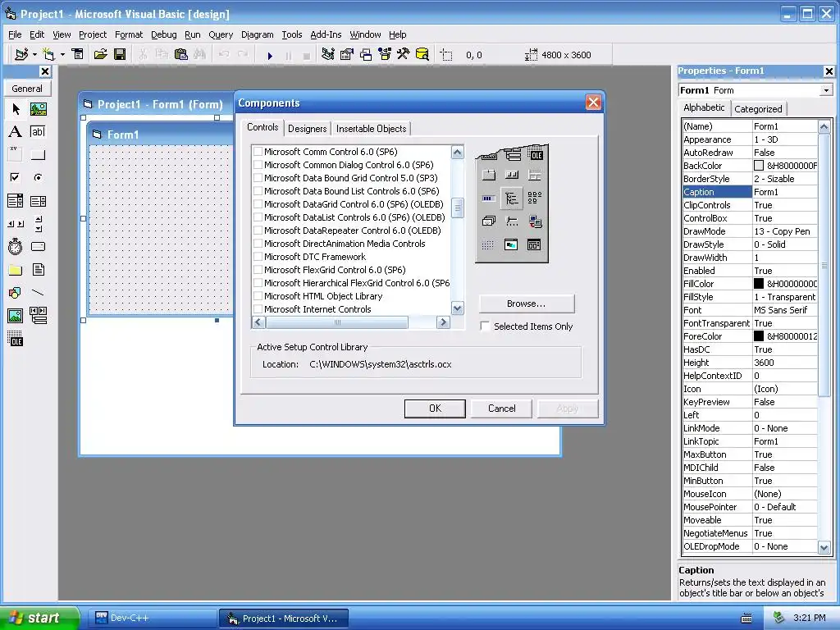Image resolution: width=840 pixels, height=630 pixels.
Task: Close the toolbox panel
Action: tap(45, 71)
